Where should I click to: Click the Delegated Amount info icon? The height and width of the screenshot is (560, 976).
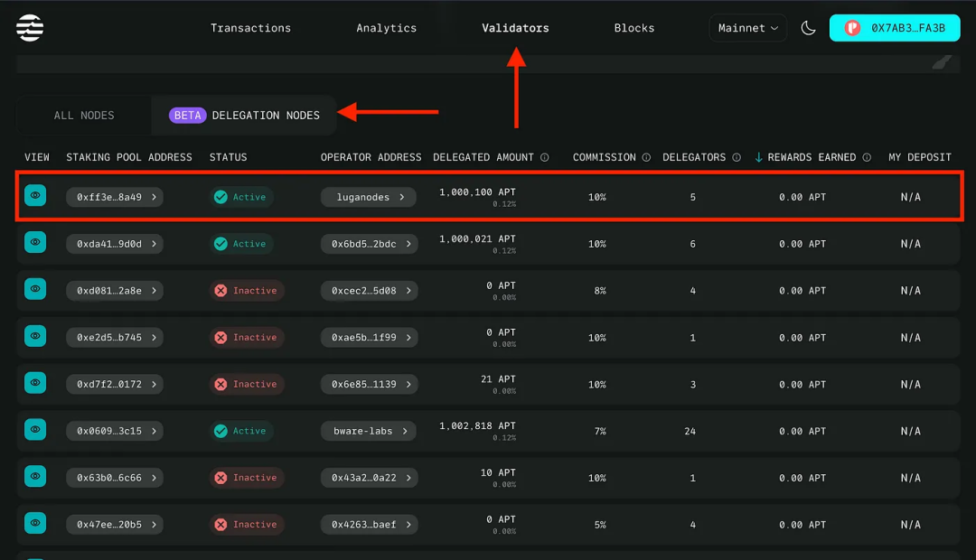click(x=545, y=157)
